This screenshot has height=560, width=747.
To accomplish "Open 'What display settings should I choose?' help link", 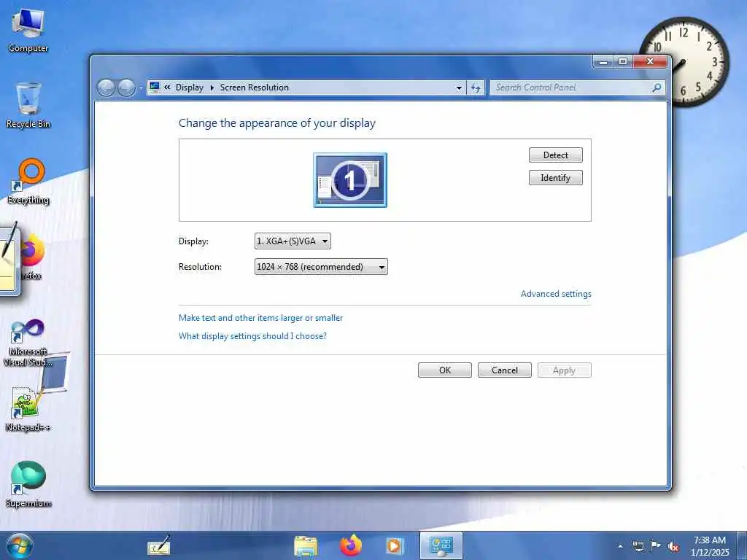I will tap(252, 335).
